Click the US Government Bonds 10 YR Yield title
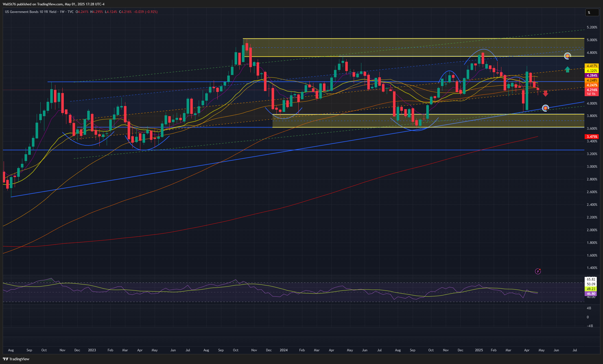 click(x=30, y=12)
